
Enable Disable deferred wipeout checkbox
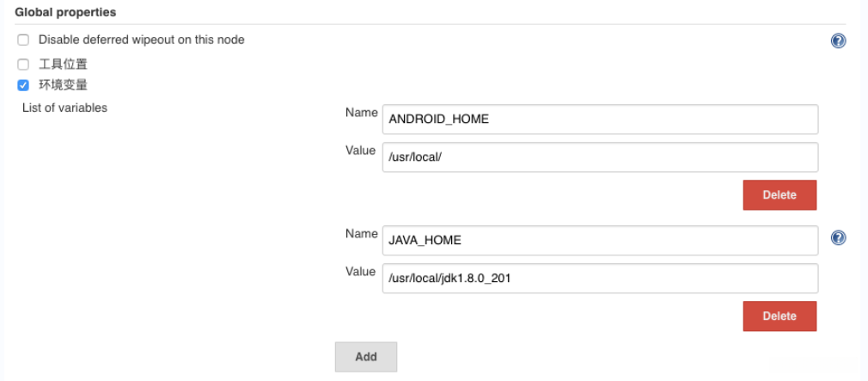coord(23,40)
